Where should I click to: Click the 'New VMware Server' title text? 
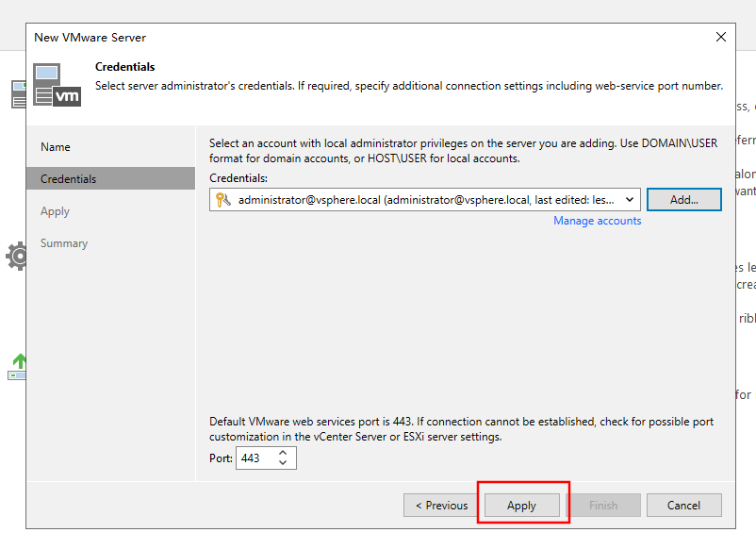tap(90, 38)
